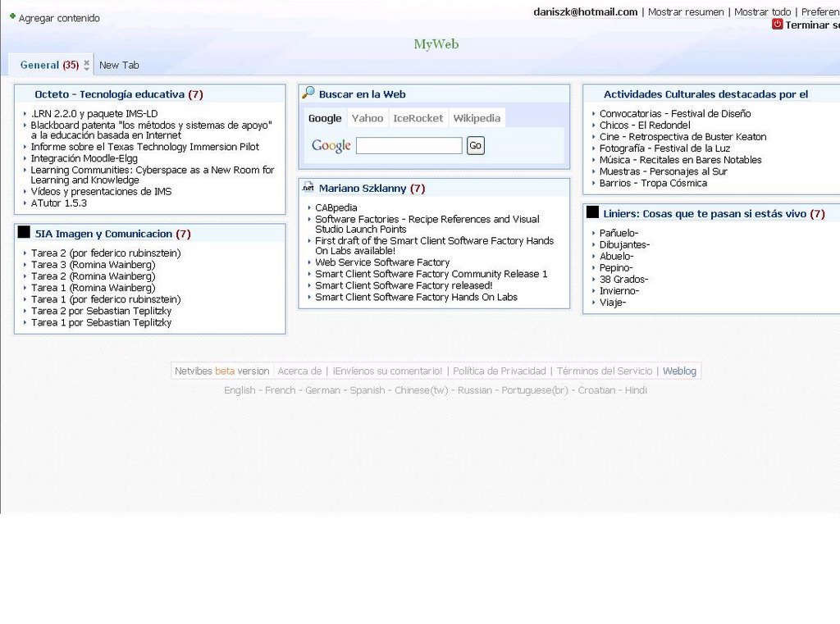Click Política de Privacidad footer link

(500, 371)
